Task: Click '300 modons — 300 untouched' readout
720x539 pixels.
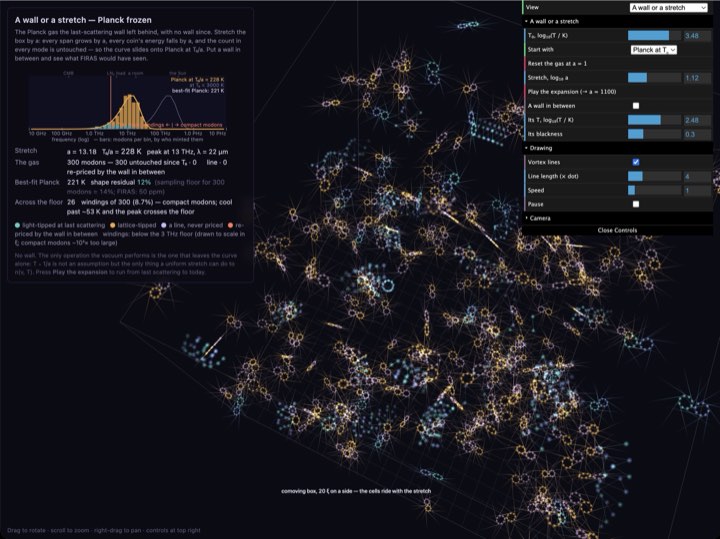Action: pyautogui.click(x=131, y=163)
